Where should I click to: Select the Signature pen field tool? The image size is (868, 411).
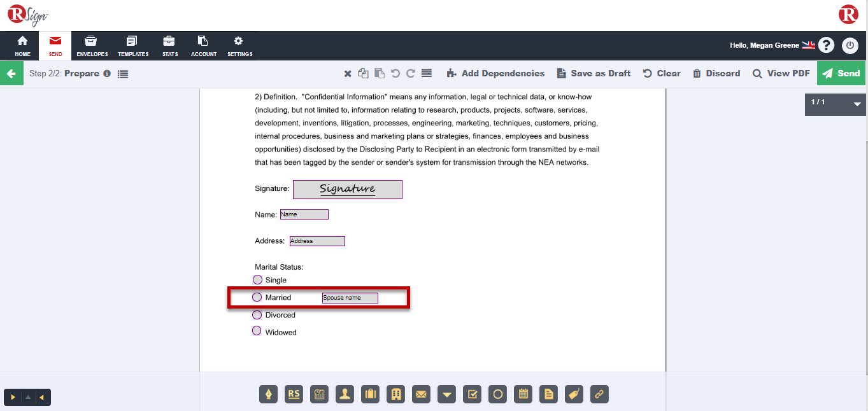(x=269, y=394)
